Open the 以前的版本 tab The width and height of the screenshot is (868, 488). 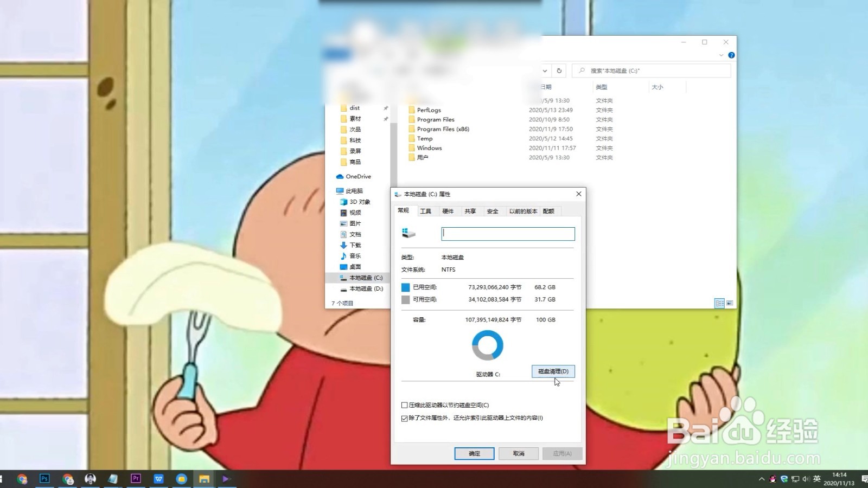click(x=523, y=211)
